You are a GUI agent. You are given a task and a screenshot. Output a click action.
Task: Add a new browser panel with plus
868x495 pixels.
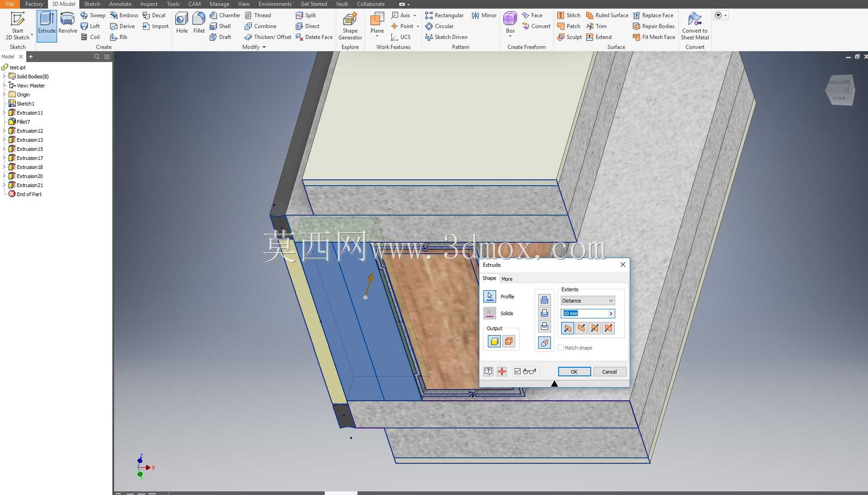pyautogui.click(x=31, y=57)
